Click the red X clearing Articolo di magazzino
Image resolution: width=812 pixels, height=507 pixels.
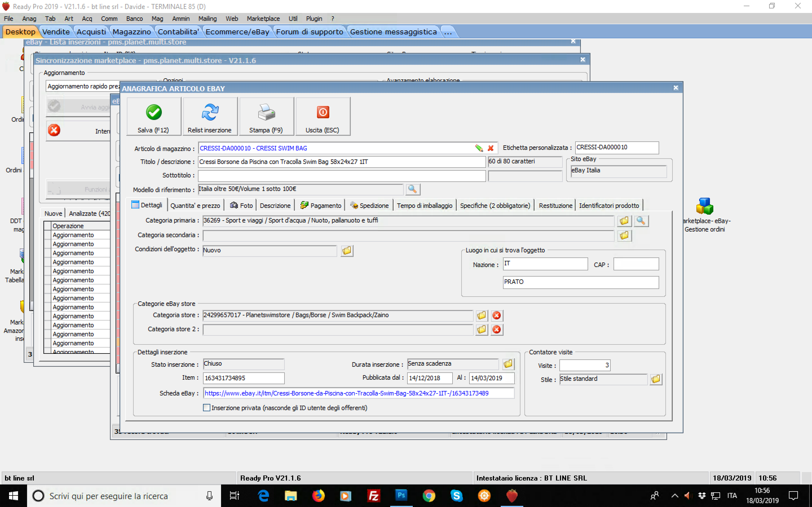pyautogui.click(x=491, y=148)
